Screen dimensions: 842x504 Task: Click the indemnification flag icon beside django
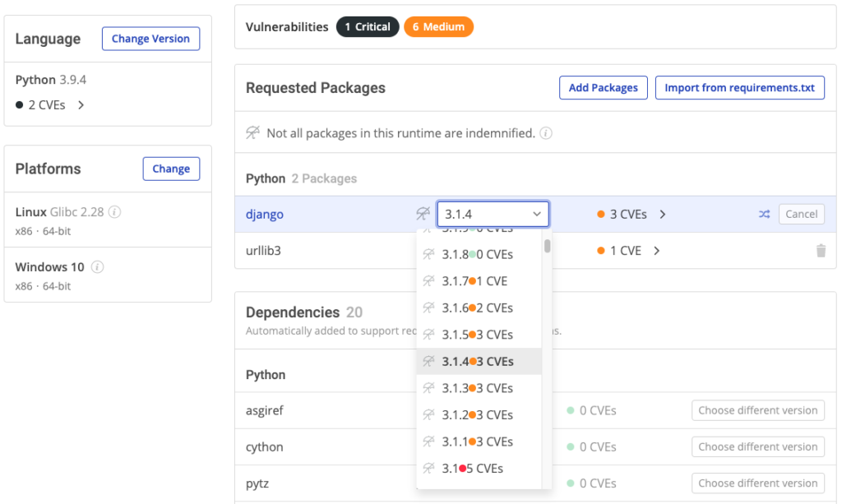pyautogui.click(x=423, y=213)
